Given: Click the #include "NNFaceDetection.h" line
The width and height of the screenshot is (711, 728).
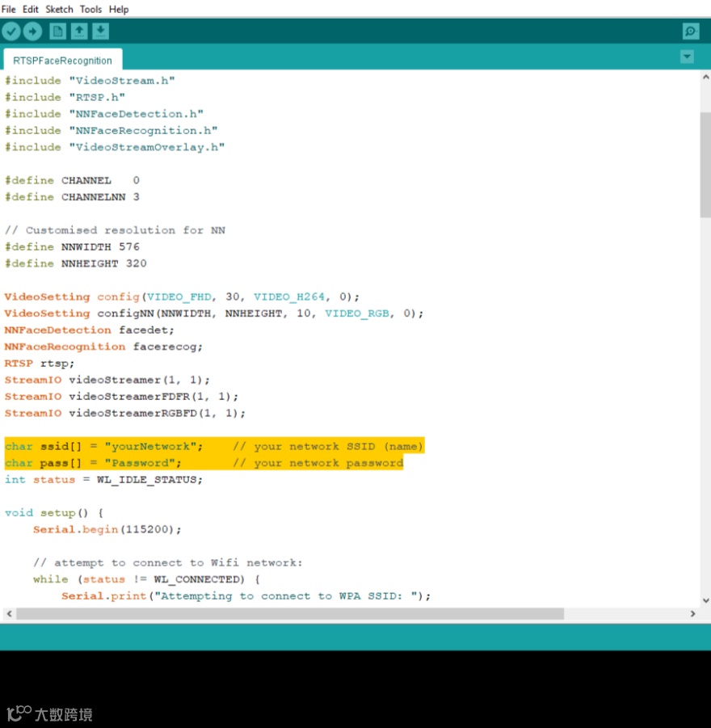Looking at the screenshot, I should pyautogui.click(x=104, y=114).
